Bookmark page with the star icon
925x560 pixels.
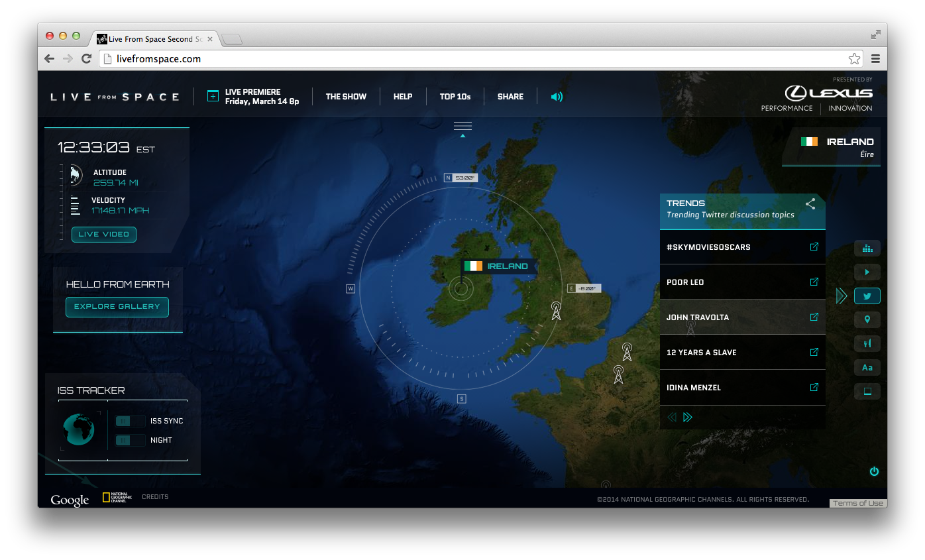coord(854,59)
